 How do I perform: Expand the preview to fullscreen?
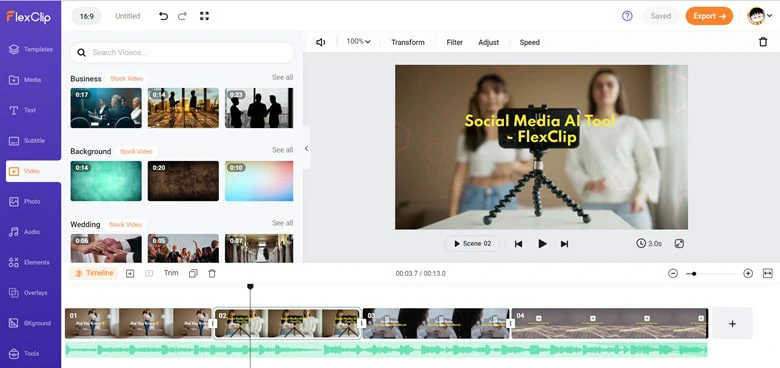[x=679, y=244]
